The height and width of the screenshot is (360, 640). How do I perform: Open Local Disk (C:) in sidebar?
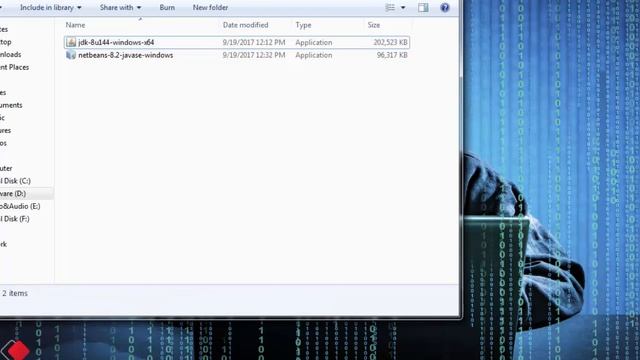15,181
